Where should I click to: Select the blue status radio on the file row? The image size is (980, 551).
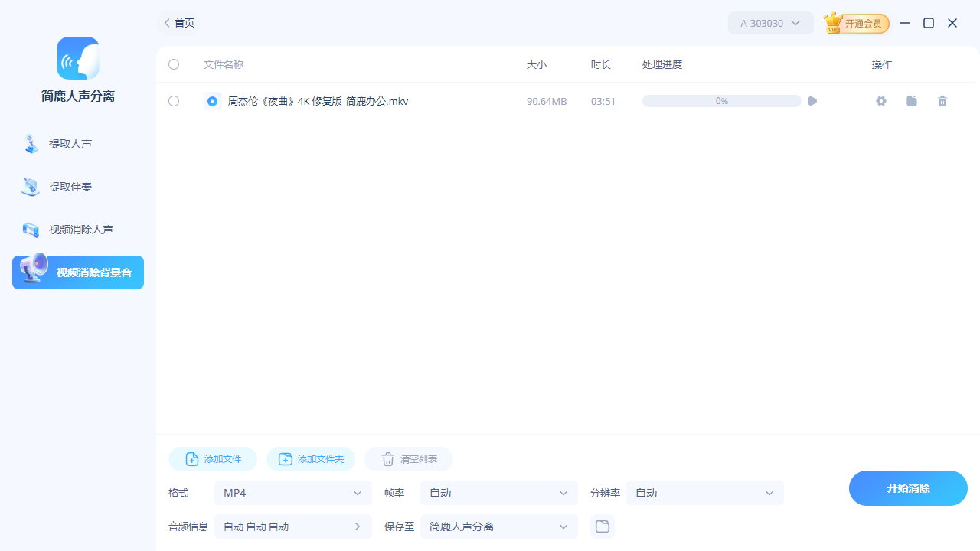[212, 101]
